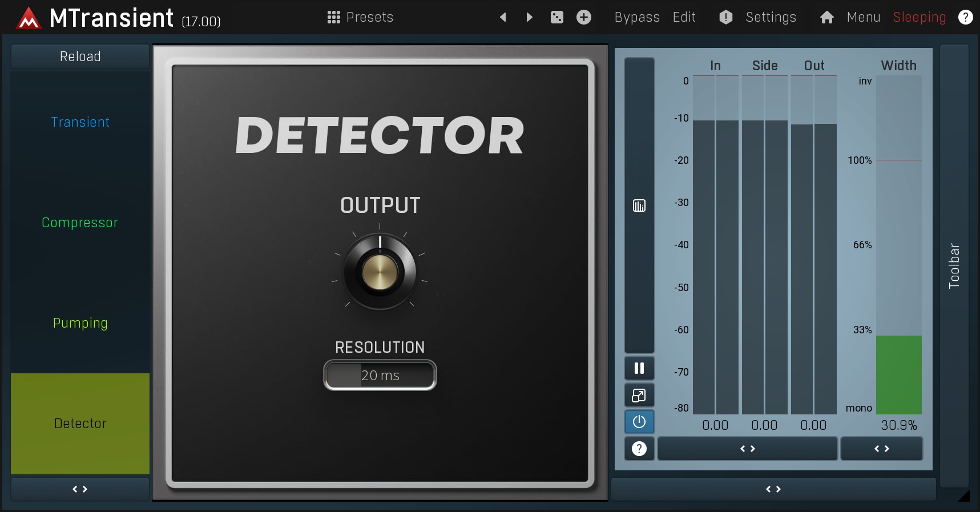Open the help question mark in title bar
The height and width of the screenshot is (512, 980).
click(965, 17)
